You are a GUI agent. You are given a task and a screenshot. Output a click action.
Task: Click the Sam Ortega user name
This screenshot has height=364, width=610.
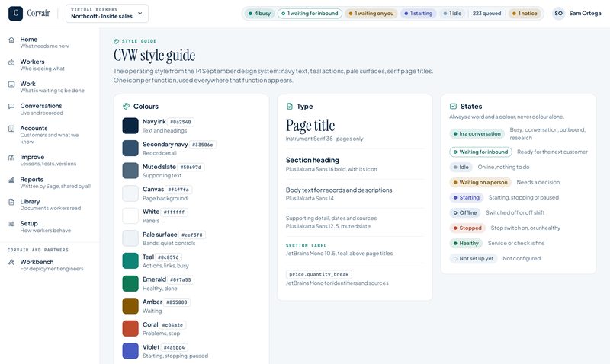pyautogui.click(x=585, y=13)
